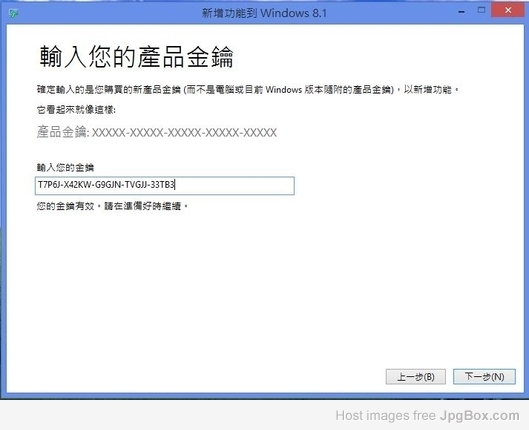The height and width of the screenshot is (430, 529).
Task: Focus the product key input field
Action: pos(165,185)
